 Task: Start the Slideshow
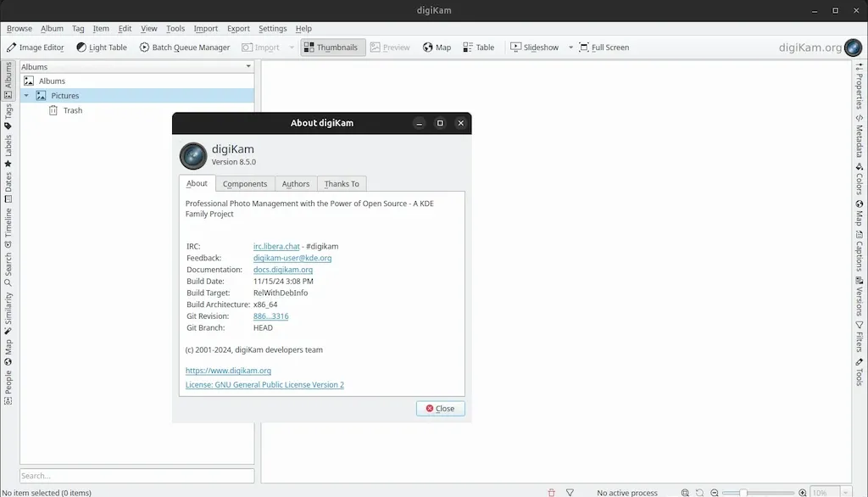tap(534, 47)
